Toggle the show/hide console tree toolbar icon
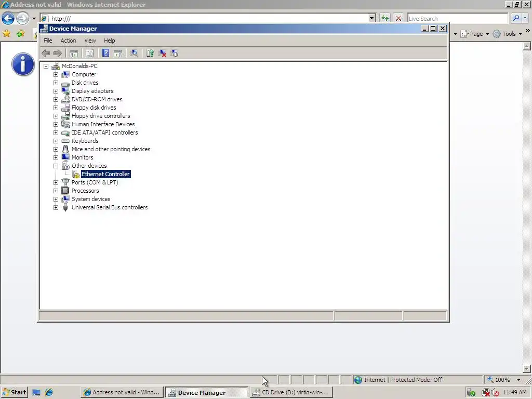Image resolution: width=532 pixels, height=399 pixels. tap(74, 54)
